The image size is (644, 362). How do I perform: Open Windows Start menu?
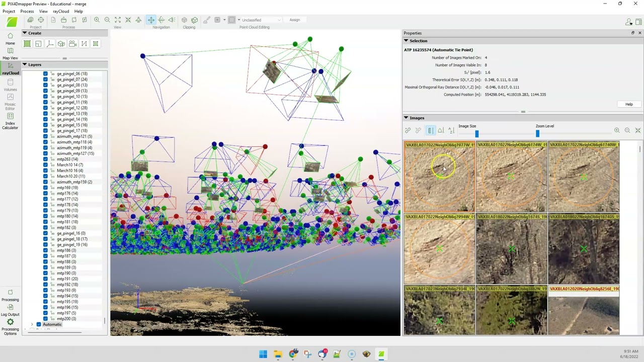(x=263, y=354)
